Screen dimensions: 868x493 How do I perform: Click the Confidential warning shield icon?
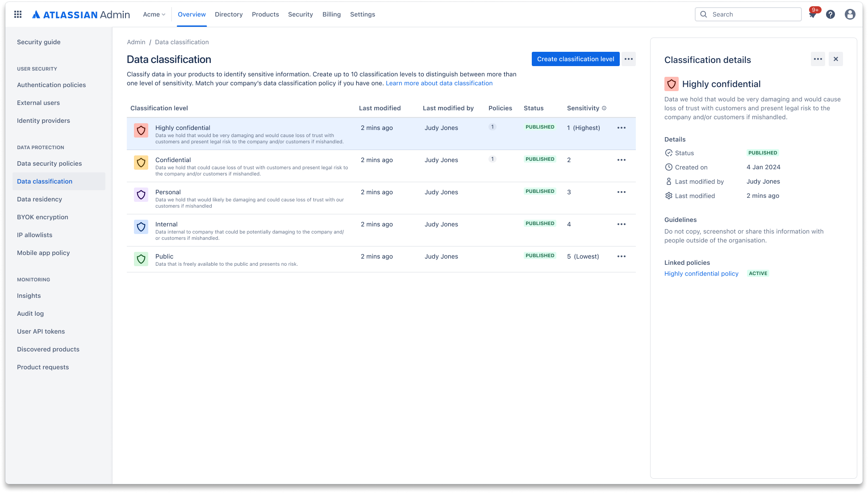click(x=140, y=162)
